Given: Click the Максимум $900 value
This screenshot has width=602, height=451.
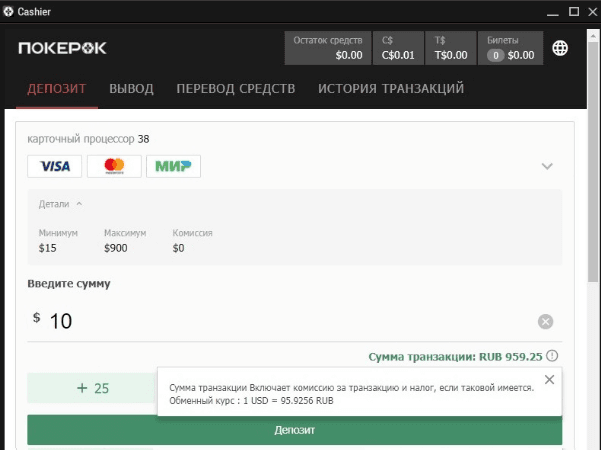Looking at the screenshot, I should (x=116, y=248).
